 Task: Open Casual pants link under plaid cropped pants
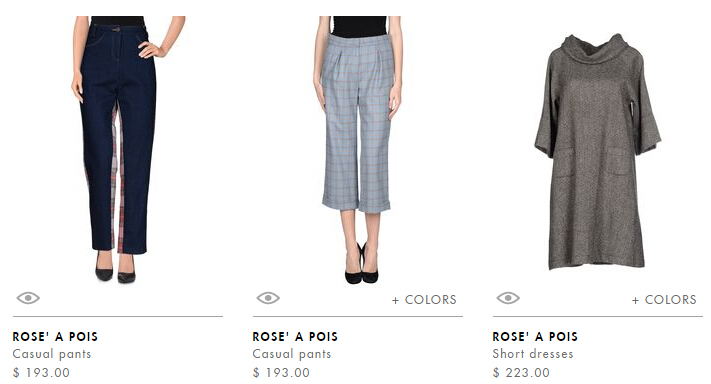pyautogui.click(x=292, y=354)
